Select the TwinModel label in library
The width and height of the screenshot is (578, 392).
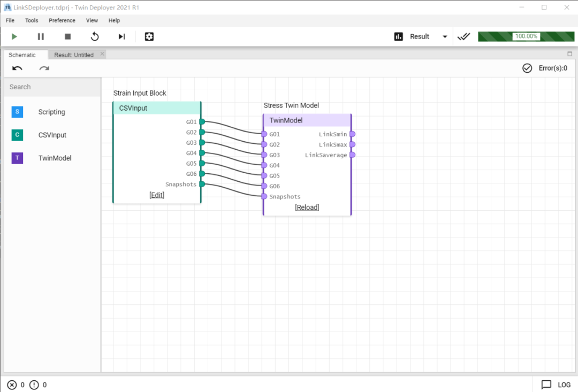(x=55, y=158)
